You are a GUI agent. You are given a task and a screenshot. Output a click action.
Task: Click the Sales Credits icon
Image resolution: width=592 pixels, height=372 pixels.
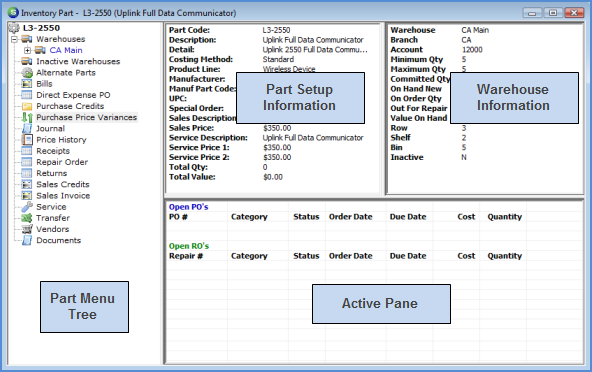[x=26, y=184]
